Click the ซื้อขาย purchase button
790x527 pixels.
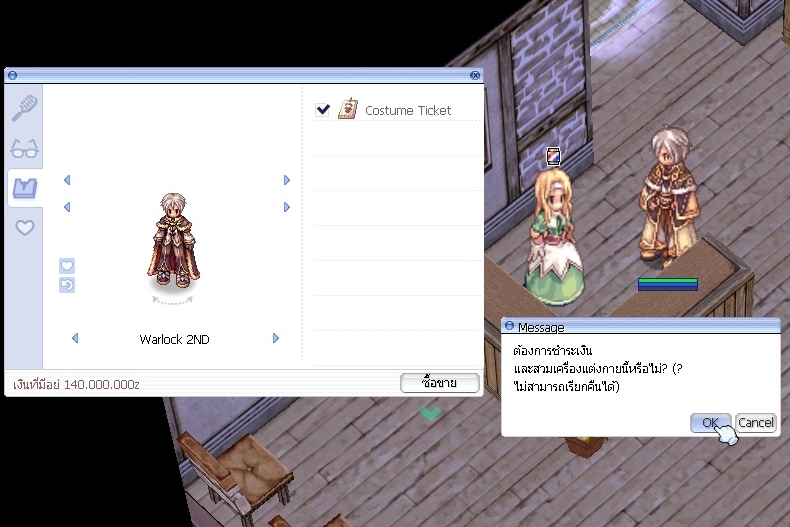(x=439, y=383)
